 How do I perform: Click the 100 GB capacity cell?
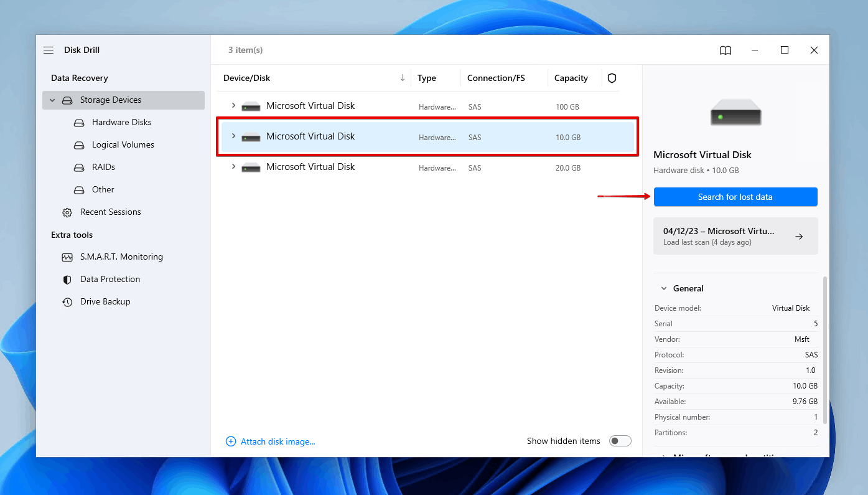pos(567,107)
